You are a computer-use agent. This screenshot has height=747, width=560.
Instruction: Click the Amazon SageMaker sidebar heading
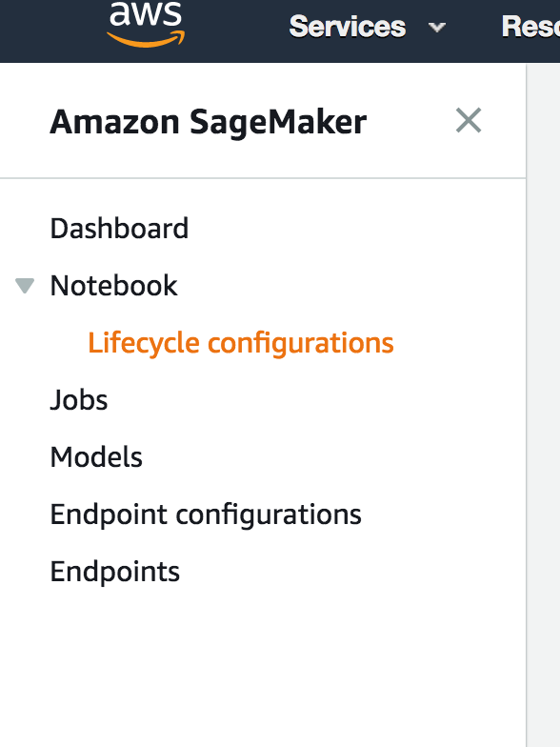pyautogui.click(x=209, y=122)
